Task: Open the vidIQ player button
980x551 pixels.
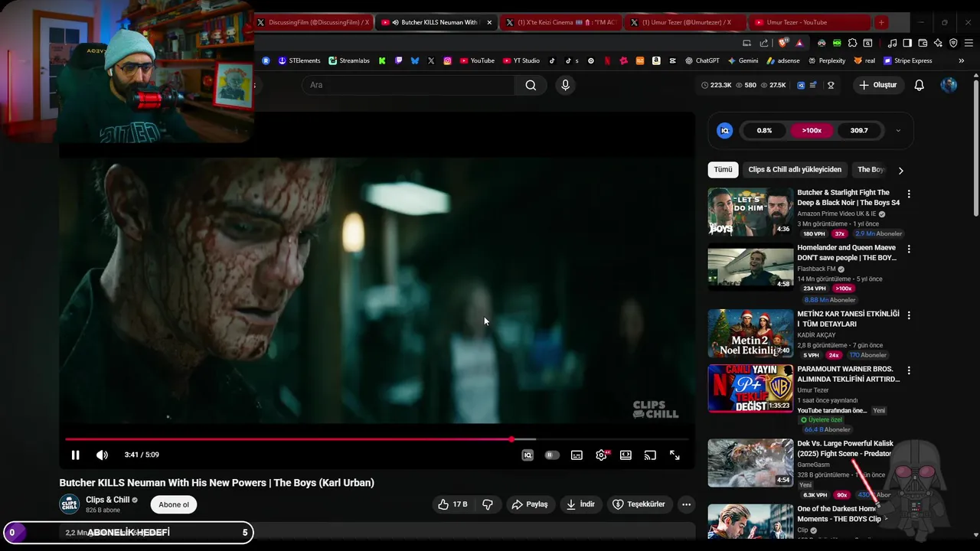Action: point(528,455)
